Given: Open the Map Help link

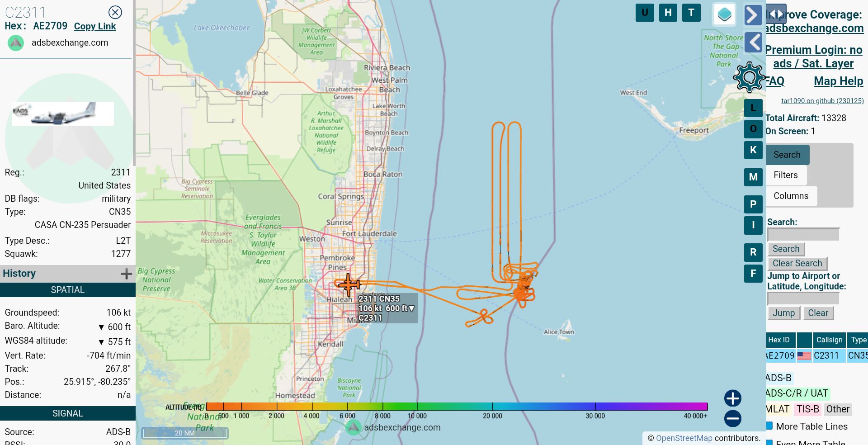Looking at the screenshot, I should (839, 81).
